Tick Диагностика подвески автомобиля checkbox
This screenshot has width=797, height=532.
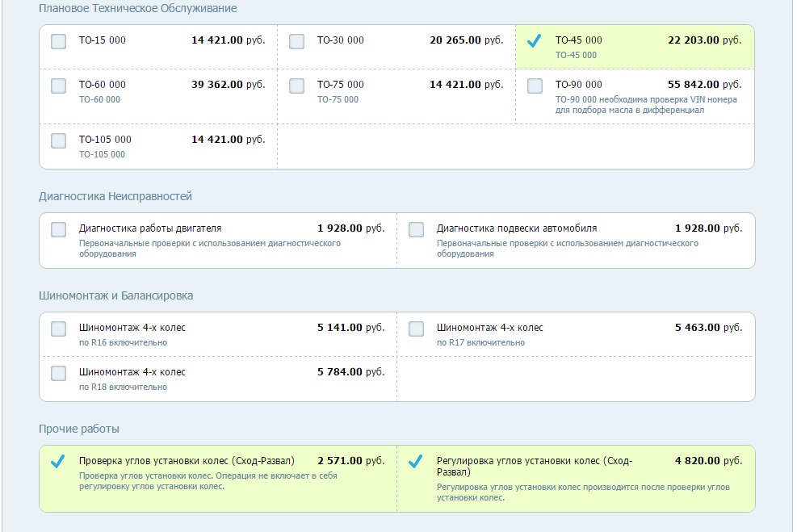tap(417, 229)
